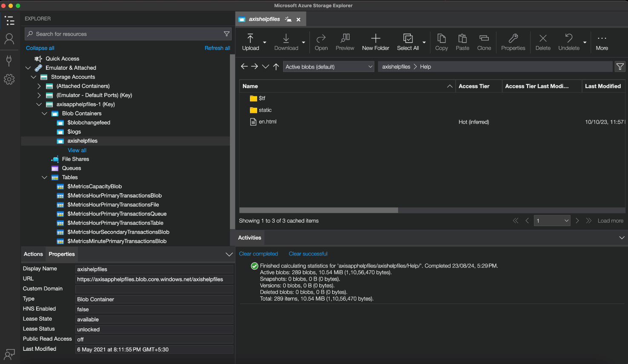The width and height of the screenshot is (628, 364).
Task: Click the Upload toolbar icon
Action: tap(250, 38)
